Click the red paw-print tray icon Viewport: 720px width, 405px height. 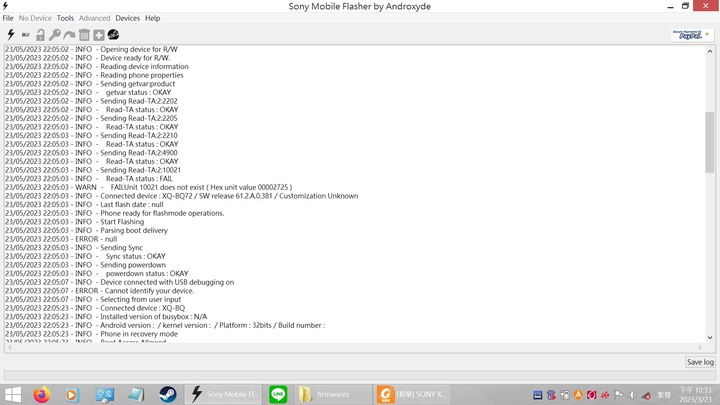605,395
